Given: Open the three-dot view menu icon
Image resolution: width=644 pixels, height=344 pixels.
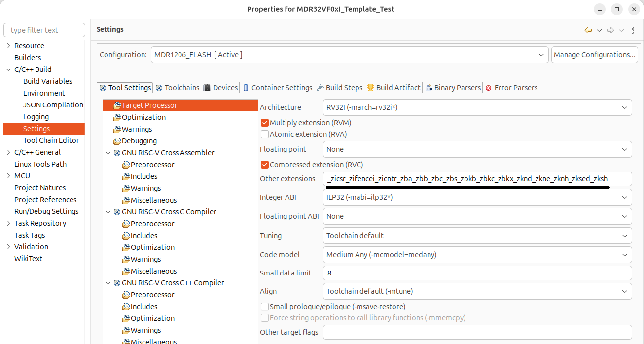Looking at the screenshot, I should coord(633,30).
